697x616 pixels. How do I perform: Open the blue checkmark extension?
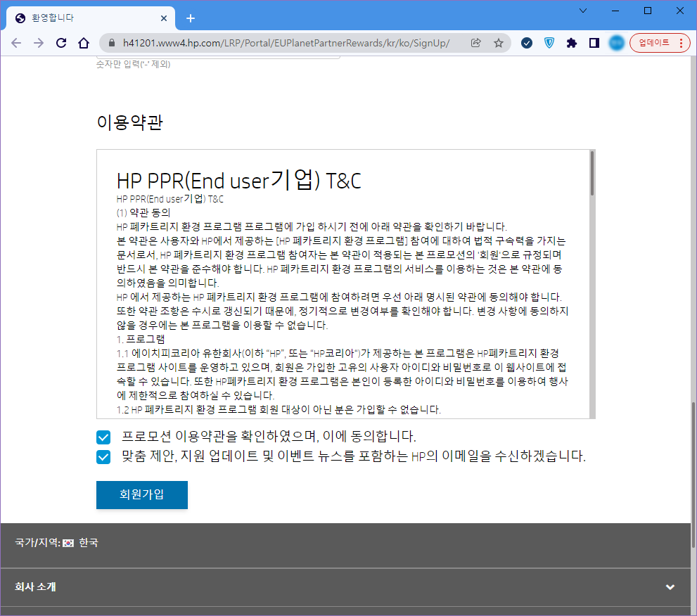527,43
